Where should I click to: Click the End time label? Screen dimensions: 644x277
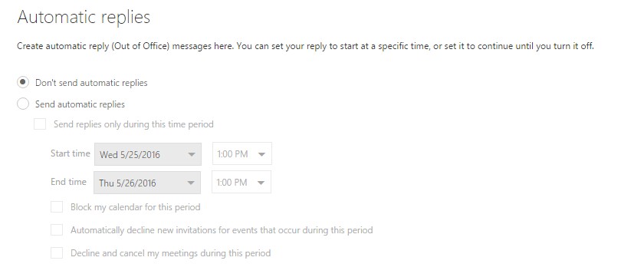pos(68,182)
